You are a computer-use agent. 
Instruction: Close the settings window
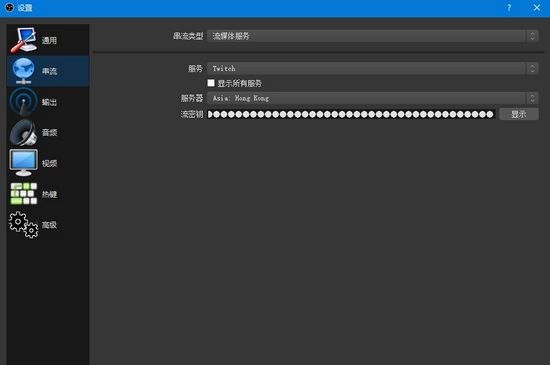point(537,8)
